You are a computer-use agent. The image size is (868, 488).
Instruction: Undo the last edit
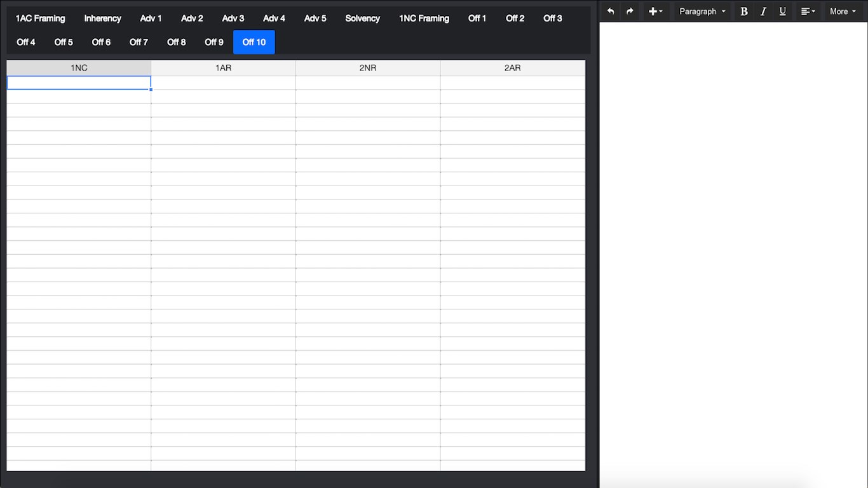coord(611,11)
